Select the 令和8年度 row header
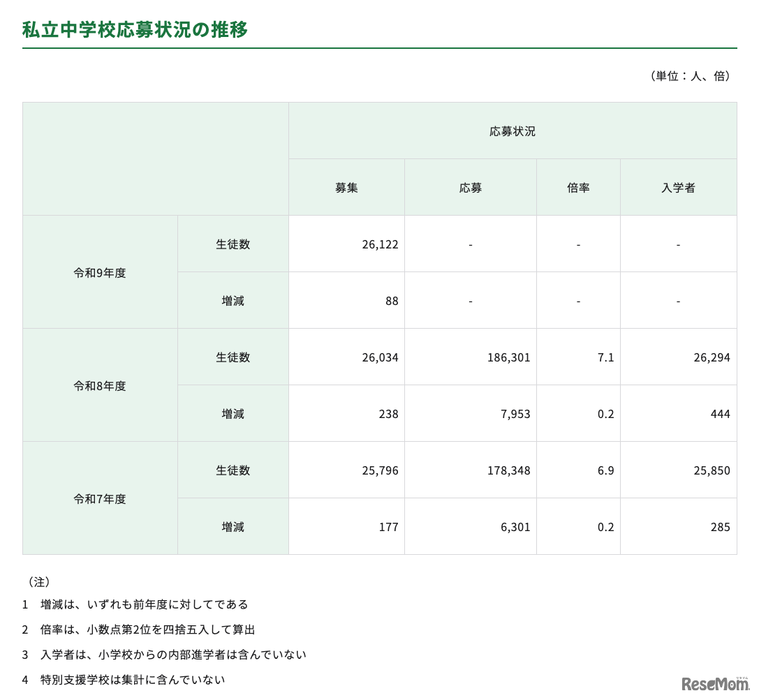Image resolution: width=759 pixels, height=700 pixels. [x=100, y=386]
